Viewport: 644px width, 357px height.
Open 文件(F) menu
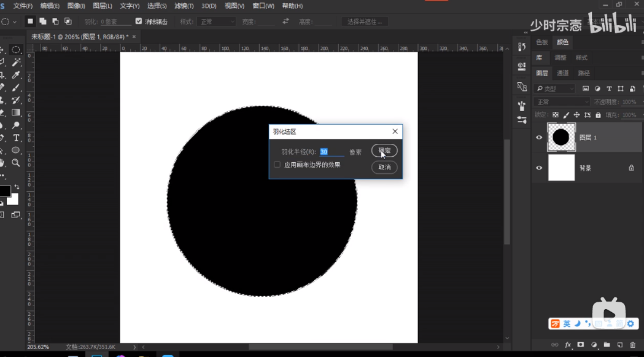click(x=23, y=6)
